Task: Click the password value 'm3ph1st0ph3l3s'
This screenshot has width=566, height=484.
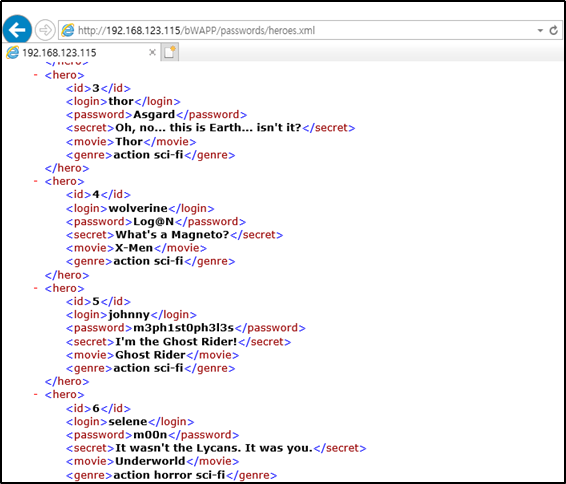Action: pyautogui.click(x=184, y=328)
